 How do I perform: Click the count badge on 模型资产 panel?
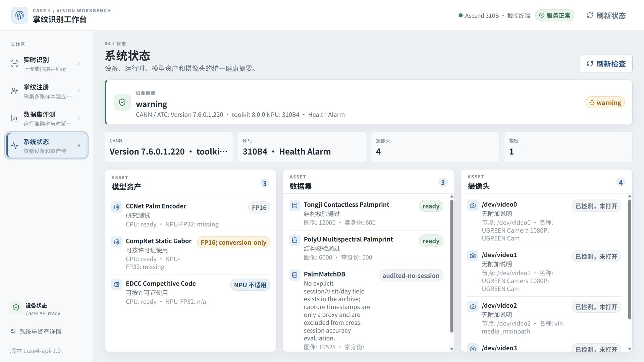pyautogui.click(x=265, y=183)
